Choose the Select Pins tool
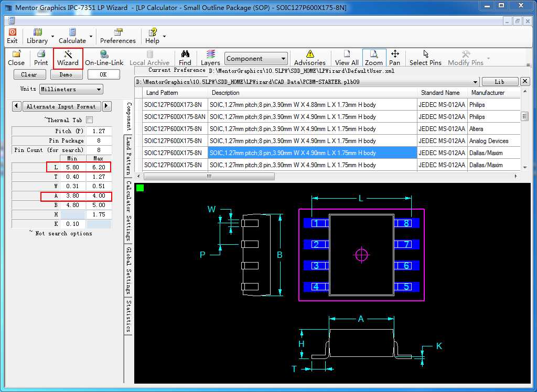Screen dimensions: 537x392 pos(425,58)
